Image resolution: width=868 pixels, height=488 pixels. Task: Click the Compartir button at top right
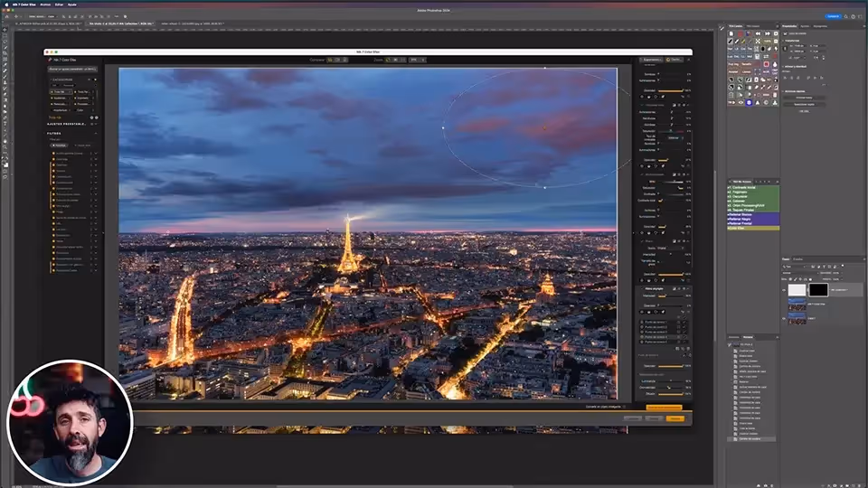tap(833, 15)
